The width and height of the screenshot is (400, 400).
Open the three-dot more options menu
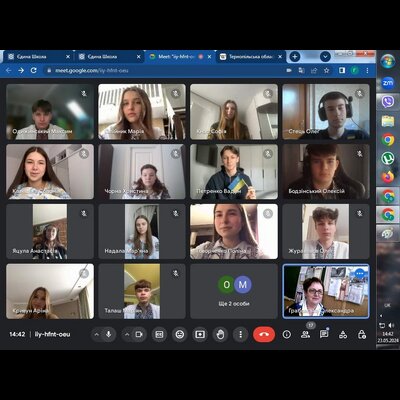(241, 334)
